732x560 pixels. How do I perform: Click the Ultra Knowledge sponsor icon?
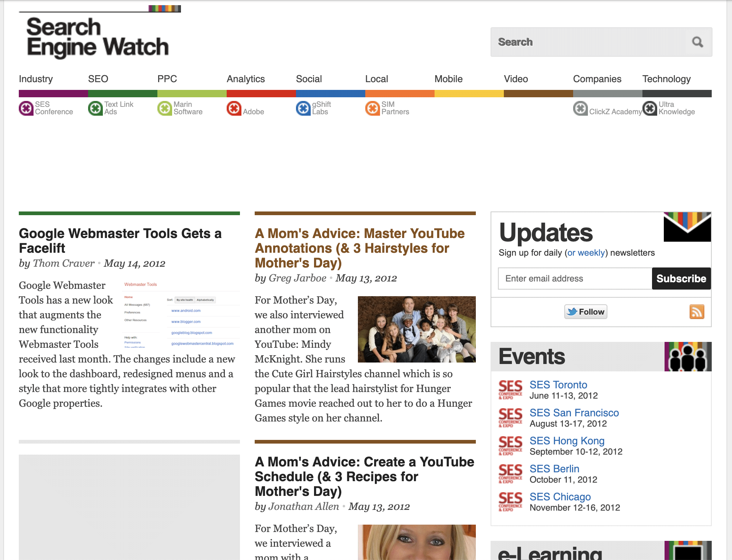650,108
